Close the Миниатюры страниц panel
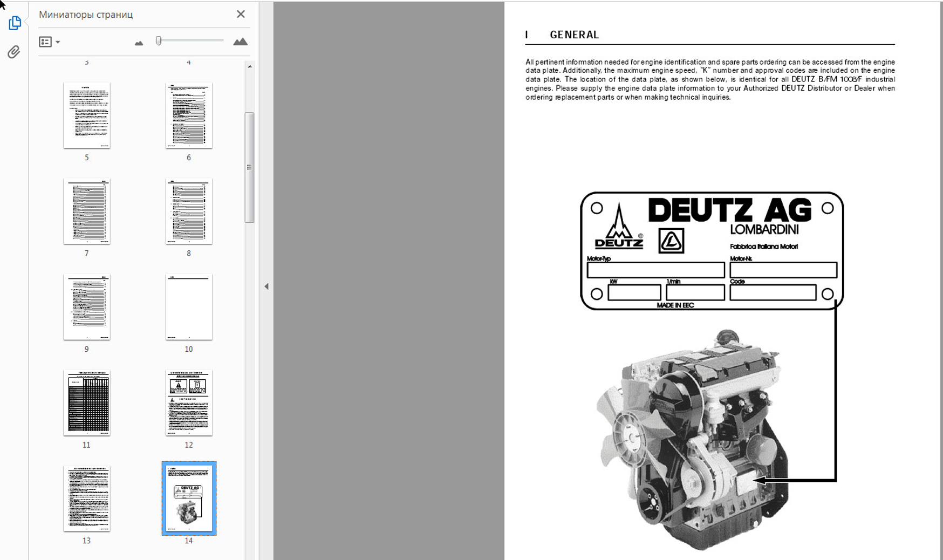The height and width of the screenshot is (560, 943). (x=241, y=15)
